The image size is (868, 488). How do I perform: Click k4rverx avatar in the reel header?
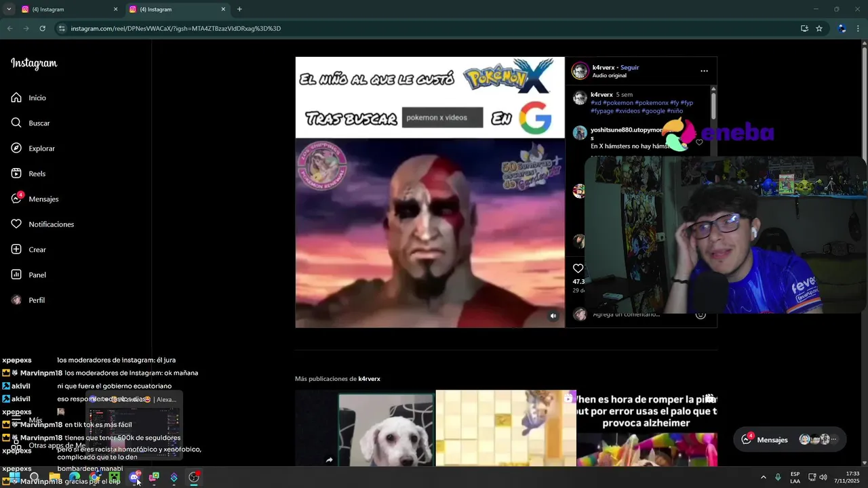[580, 71]
